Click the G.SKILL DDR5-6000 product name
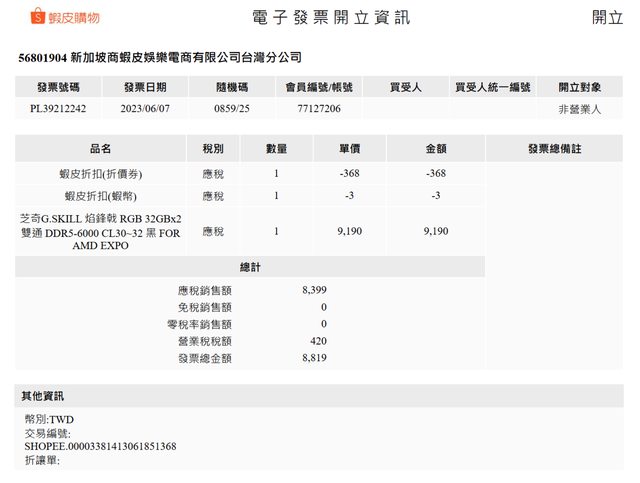This screenshot has height=483, width=640. pyautogui.click(x=100, y=231)
